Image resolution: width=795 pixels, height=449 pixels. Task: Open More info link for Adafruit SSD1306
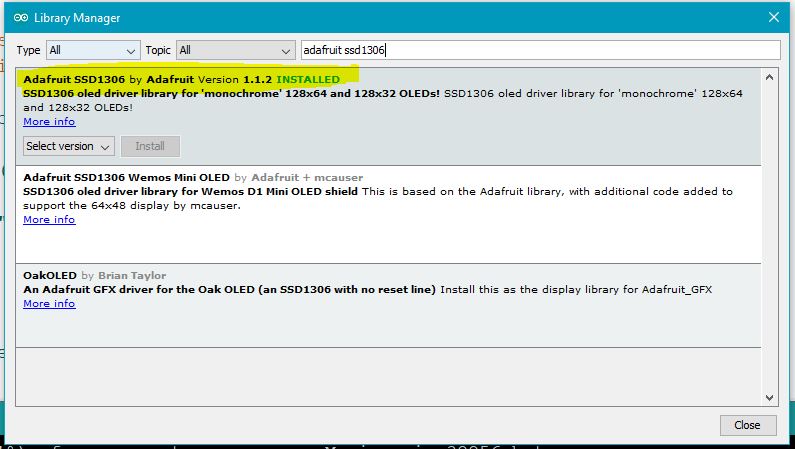[x=49, y=122]
